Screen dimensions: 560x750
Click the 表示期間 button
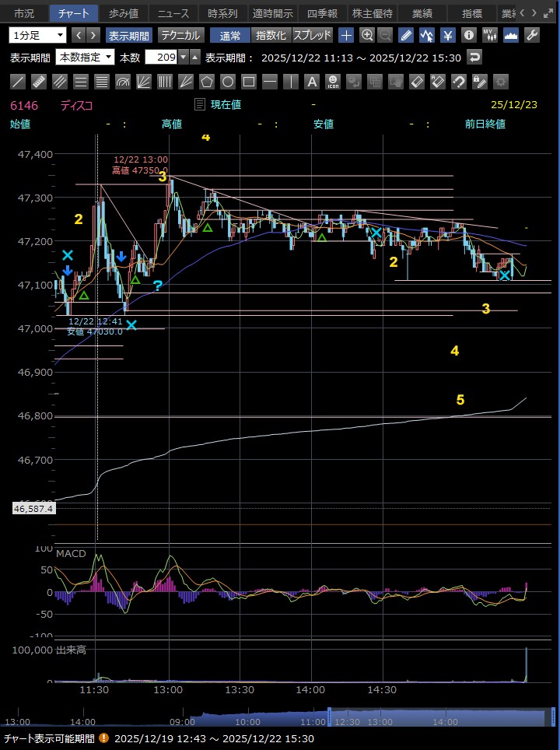click(x=128, y=35)
